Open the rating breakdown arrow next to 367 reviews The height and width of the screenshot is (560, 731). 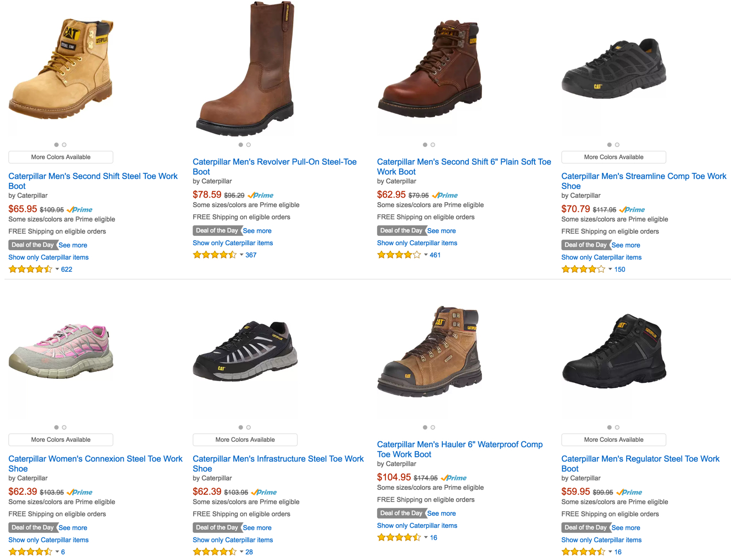241,255
